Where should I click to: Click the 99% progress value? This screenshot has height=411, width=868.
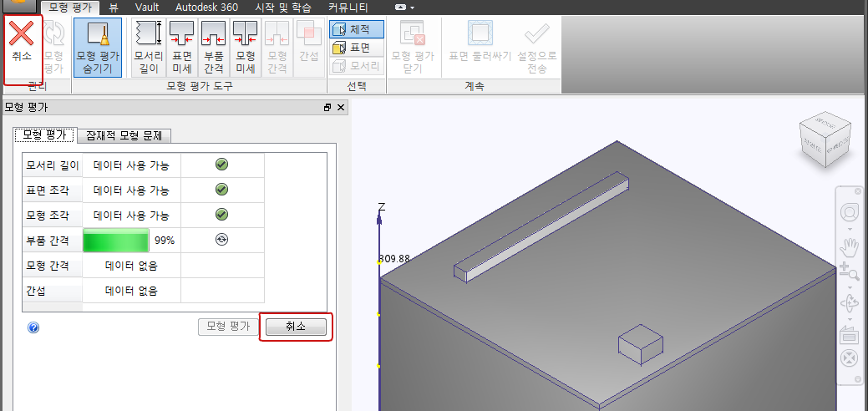coord(165,241)
